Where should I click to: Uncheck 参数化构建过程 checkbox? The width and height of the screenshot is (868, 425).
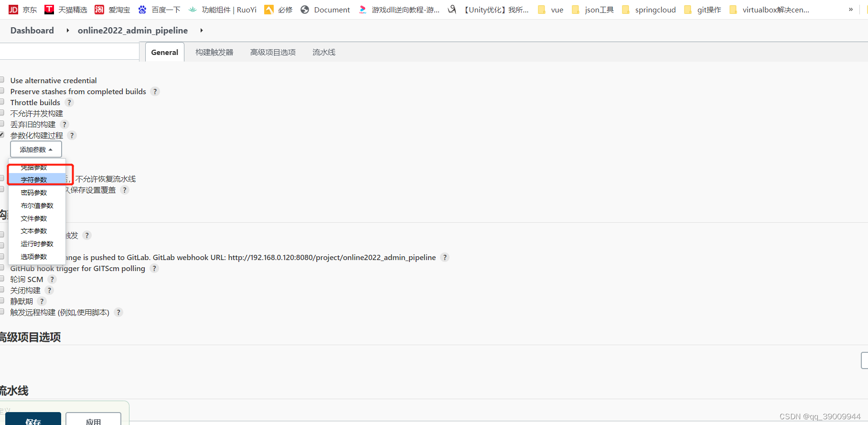(x=2, y=135)
